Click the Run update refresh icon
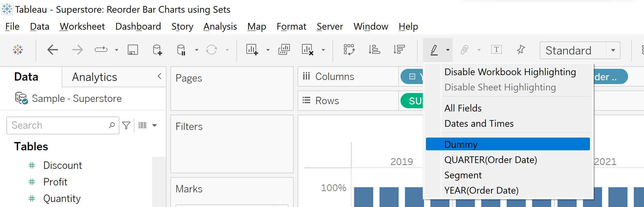Viewport: 644px width, 207px height. (211, 50)
